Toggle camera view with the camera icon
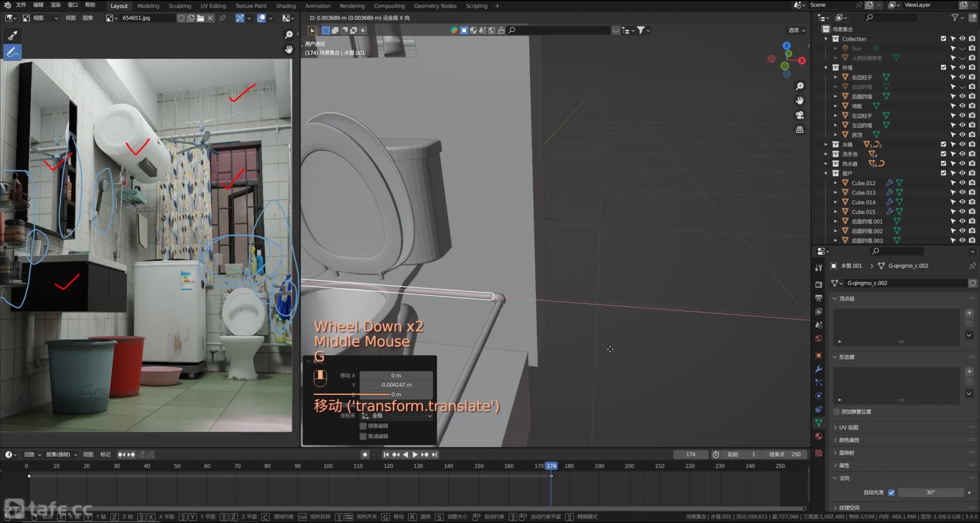 point(800,115)
